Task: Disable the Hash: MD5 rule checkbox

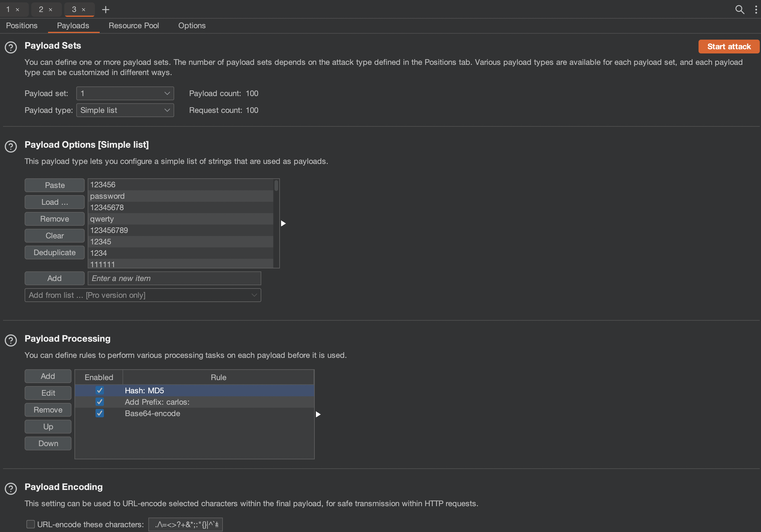Action: (99, 390)
